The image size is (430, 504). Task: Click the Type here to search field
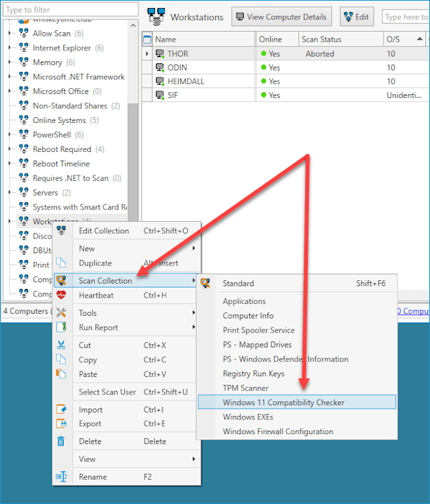tap(406, 17)
